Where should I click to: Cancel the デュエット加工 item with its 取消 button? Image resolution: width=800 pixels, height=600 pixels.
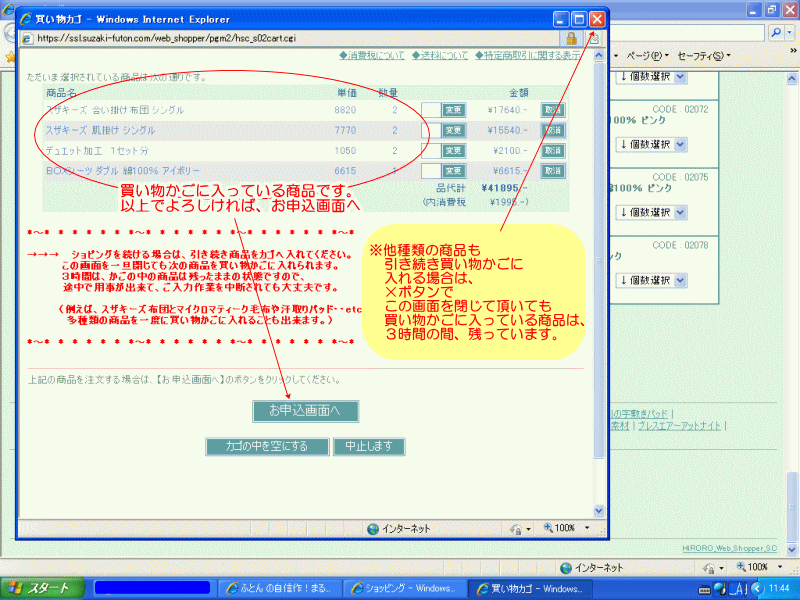click(x=552, y=150)
